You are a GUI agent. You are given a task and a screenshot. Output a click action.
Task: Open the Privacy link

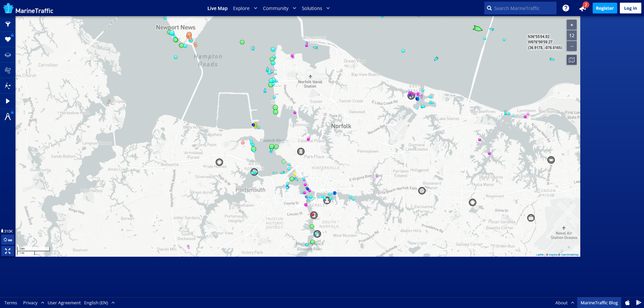pyautogui.click(x=30, y=303)
